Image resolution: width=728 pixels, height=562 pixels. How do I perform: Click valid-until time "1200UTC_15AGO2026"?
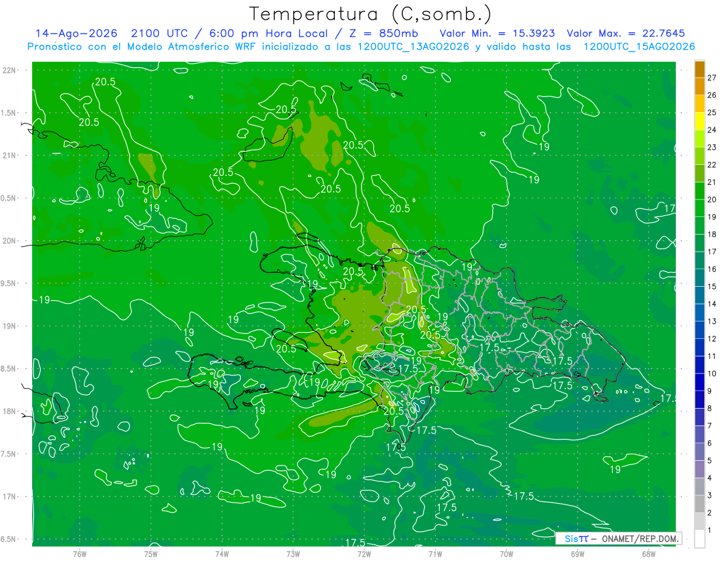pyautogui.click(x=639, y=47)
